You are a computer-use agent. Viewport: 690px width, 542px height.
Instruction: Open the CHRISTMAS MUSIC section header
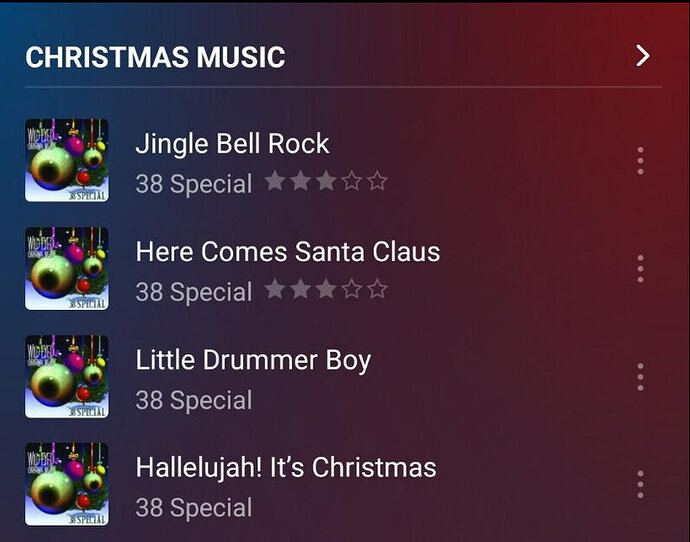tap(155, 57)
